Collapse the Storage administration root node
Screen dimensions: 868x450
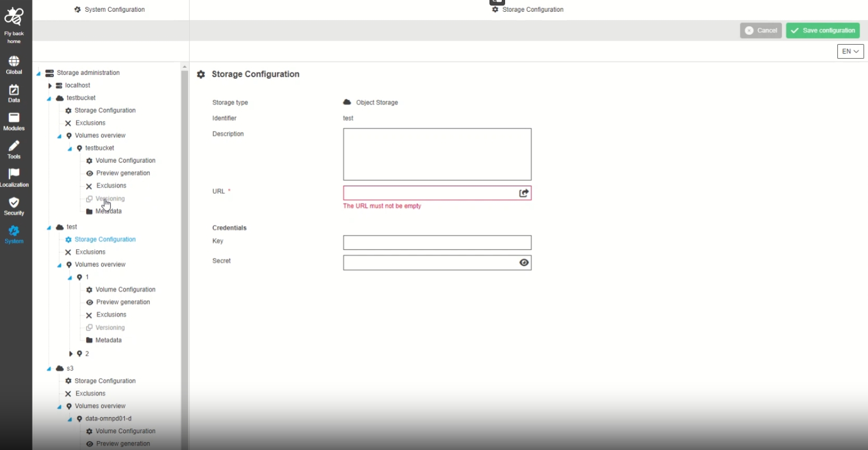point(38,73)
